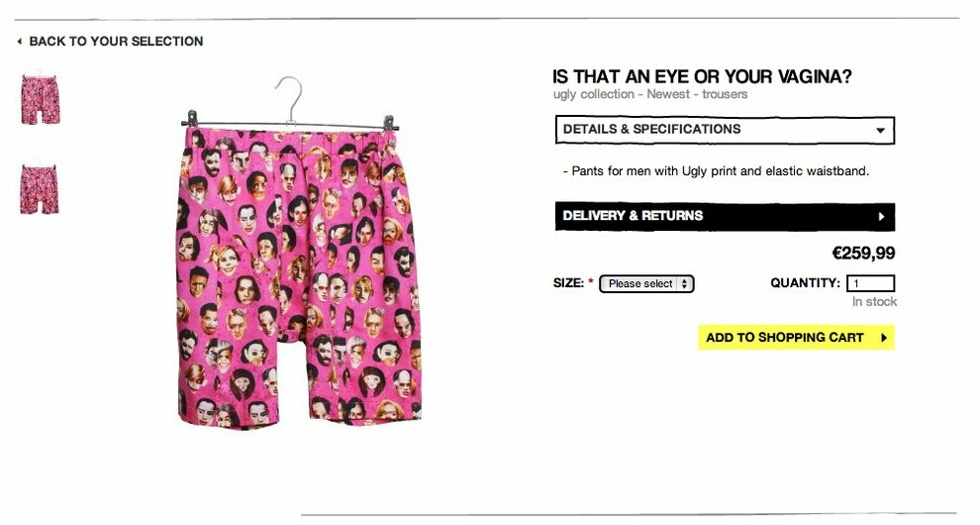Click the €259,99 price text

click(863, 254)
